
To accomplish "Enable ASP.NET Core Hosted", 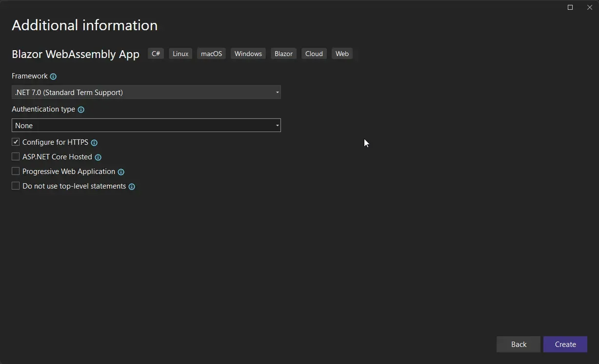I will click(x=15, y=156).
